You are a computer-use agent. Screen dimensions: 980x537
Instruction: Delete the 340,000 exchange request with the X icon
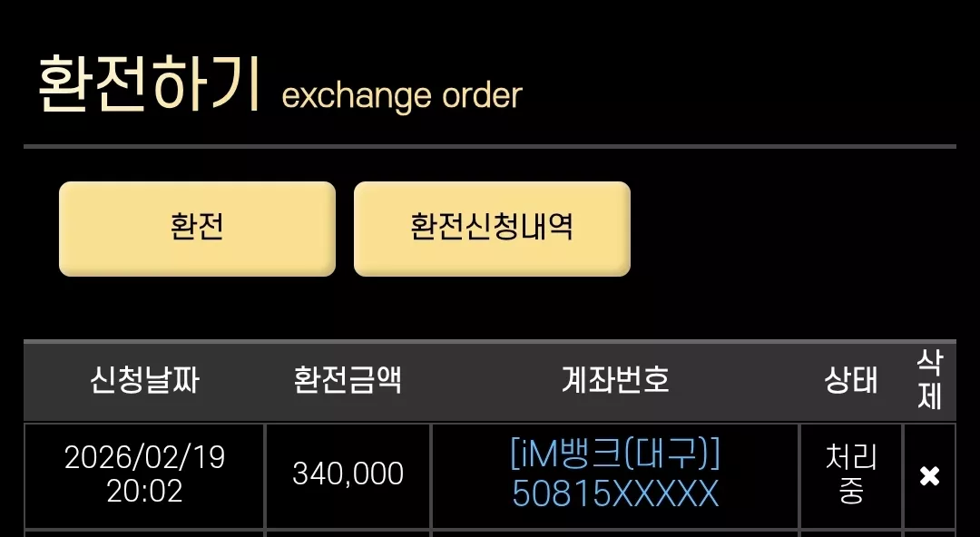click(x=929, y=476)
